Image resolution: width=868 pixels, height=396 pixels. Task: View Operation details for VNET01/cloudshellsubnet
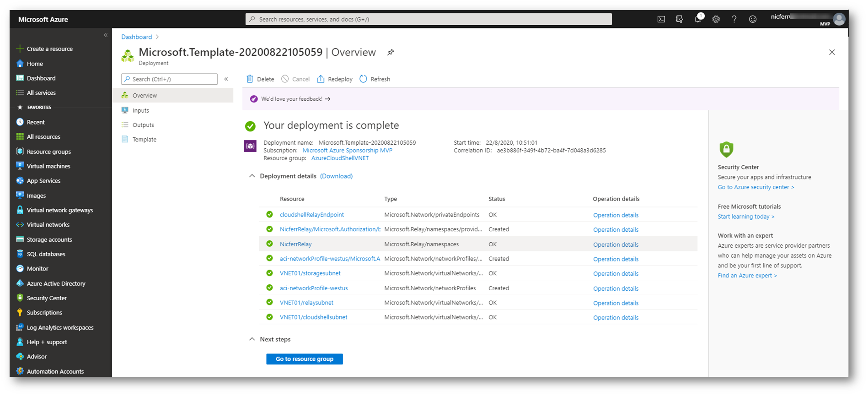click(x=616, y=318)
